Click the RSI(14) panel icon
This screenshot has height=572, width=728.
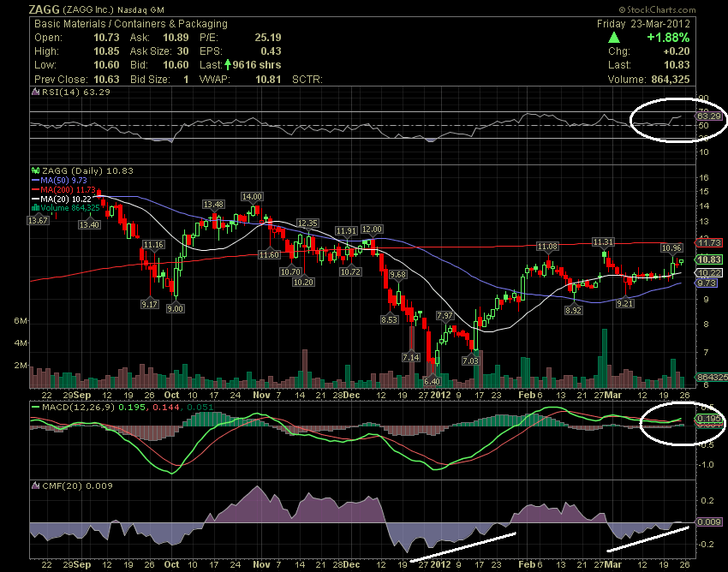[x=35, y=92]
